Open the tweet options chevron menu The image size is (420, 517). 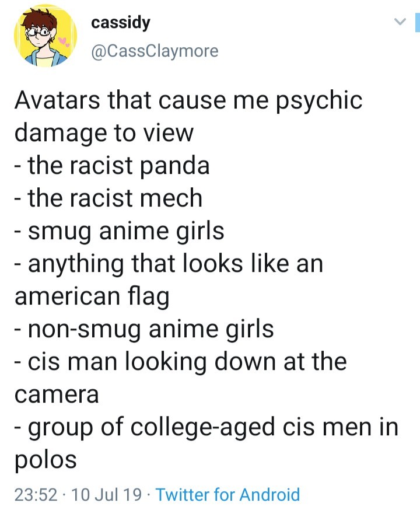click(x=400, y=22)
